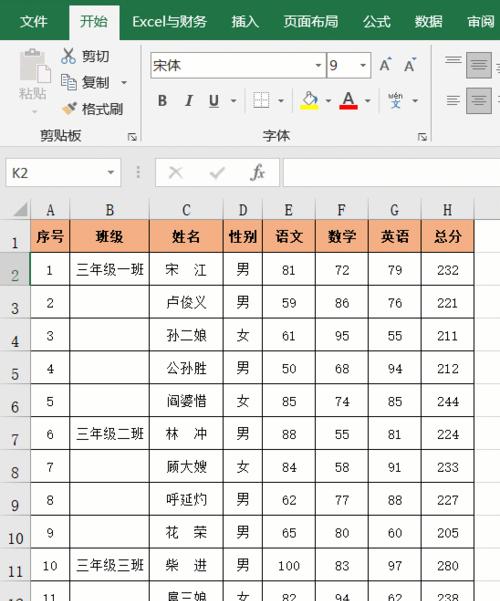Open the 宋体 font name dropdown
The width and height of the screenshot is (500, 601).
coord(318,66)
